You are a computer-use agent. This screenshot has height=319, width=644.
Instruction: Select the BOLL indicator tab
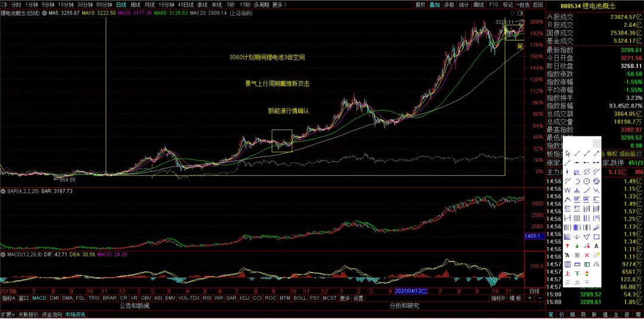click(300, 298)
